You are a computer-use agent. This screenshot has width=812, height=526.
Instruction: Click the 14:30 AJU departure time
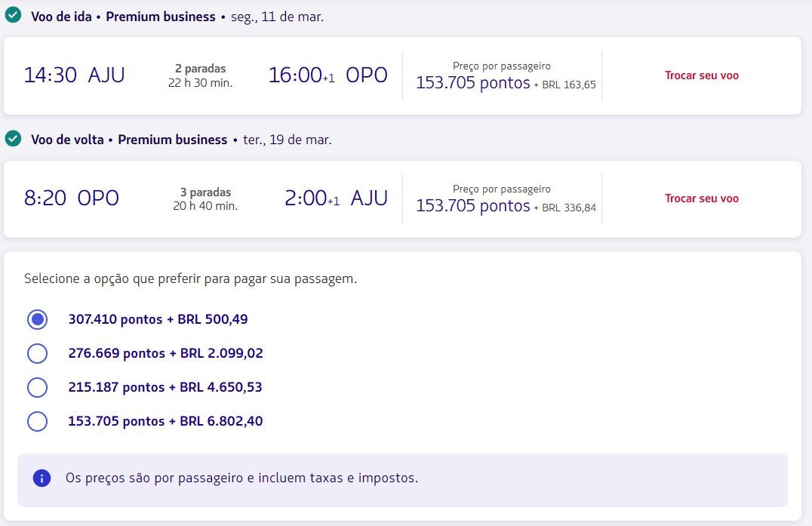coord(75,75)
